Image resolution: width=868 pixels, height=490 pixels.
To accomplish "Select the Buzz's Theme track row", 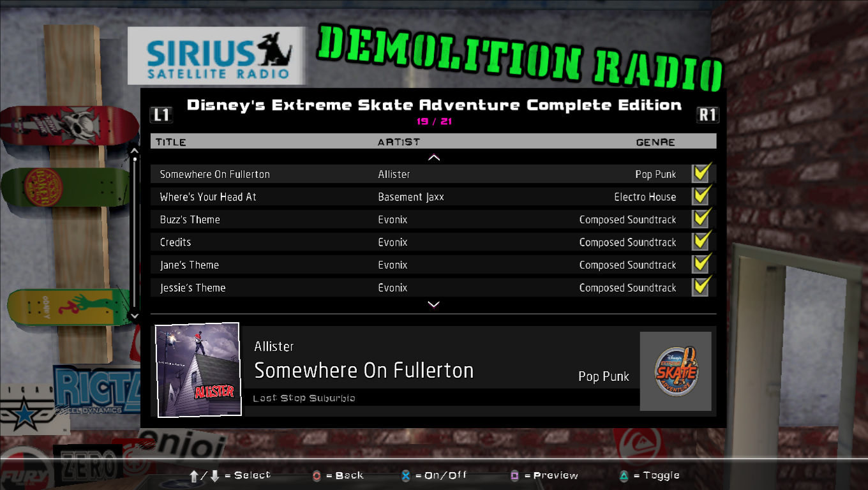I will click(x=421, y=219).
